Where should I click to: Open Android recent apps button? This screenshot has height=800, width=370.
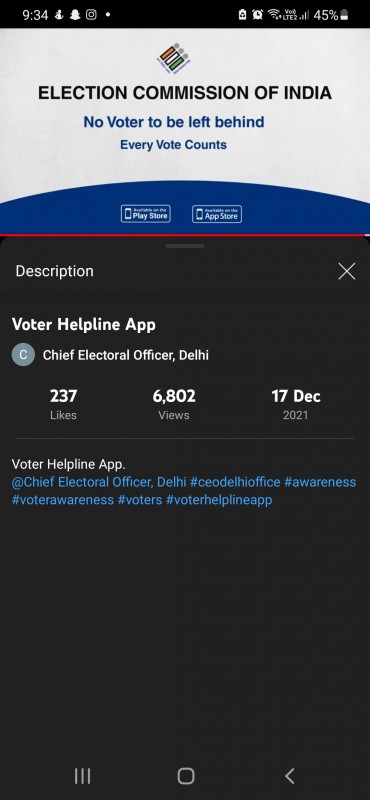pos(82,776)
